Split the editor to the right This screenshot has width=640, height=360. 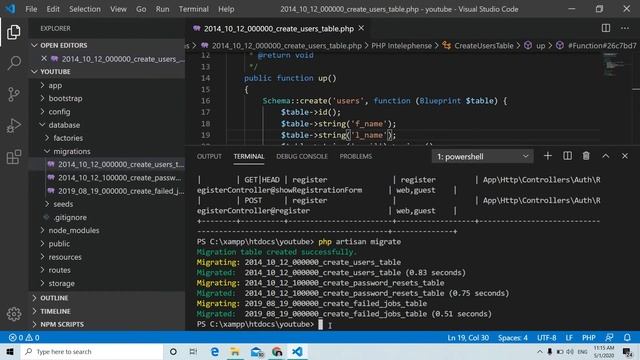point(606,28)
